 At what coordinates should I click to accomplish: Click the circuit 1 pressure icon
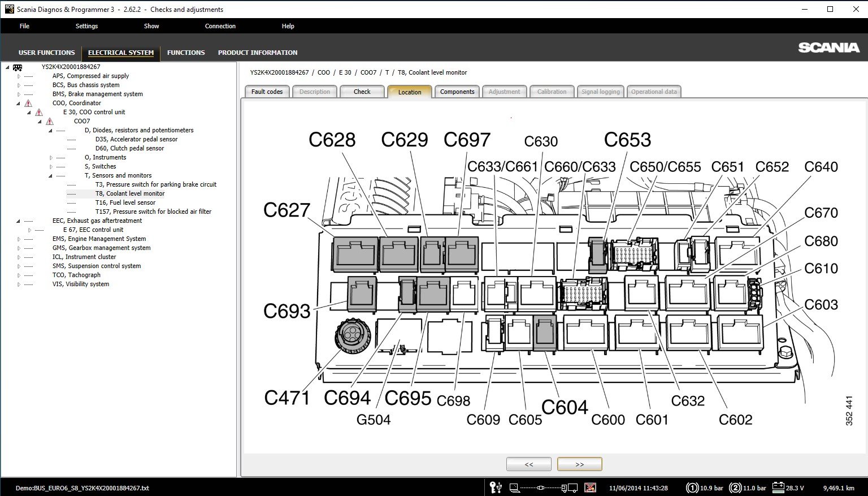692,488
